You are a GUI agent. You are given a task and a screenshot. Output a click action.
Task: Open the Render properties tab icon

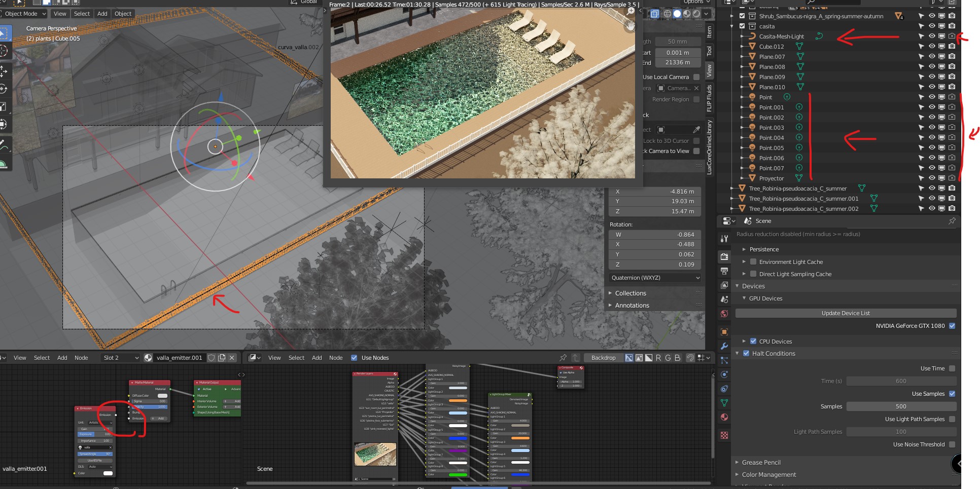(x=724, y=257)
